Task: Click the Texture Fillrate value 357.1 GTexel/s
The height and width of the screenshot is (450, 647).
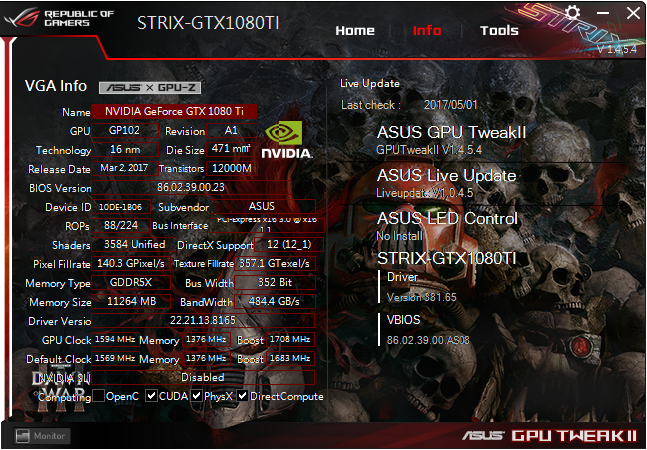Action: point(275,263)
